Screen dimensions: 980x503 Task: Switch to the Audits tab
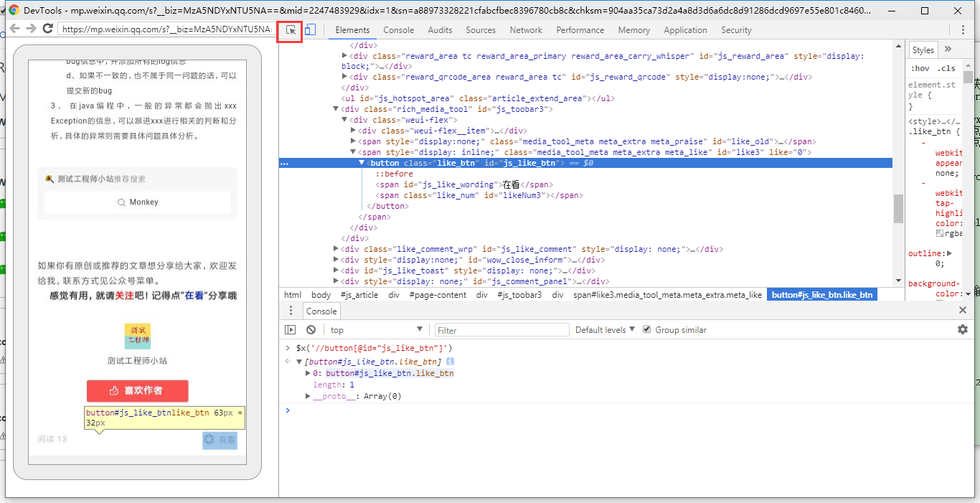[440, 30]
